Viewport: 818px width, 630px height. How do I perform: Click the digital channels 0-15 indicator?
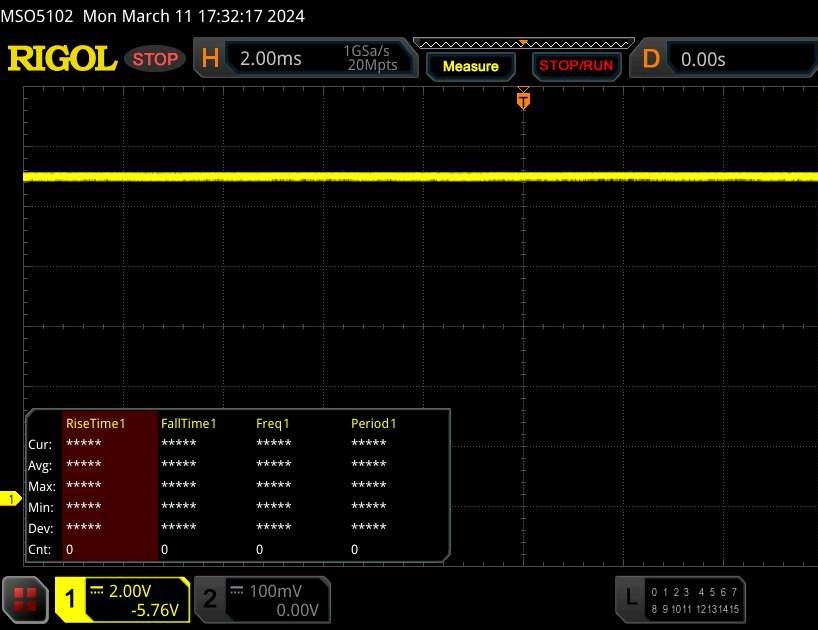pyautogui.click(x=695, y=600)
